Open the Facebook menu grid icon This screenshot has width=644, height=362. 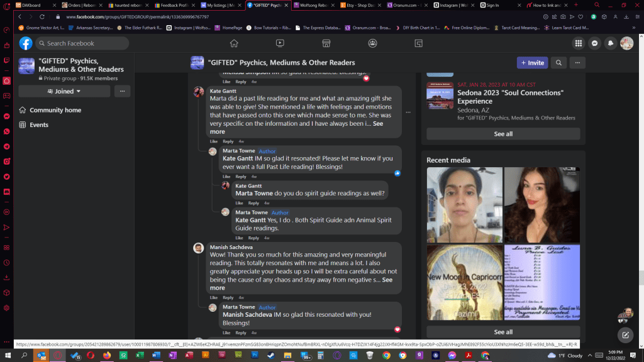pyautogui.click(x=578, y=43)
